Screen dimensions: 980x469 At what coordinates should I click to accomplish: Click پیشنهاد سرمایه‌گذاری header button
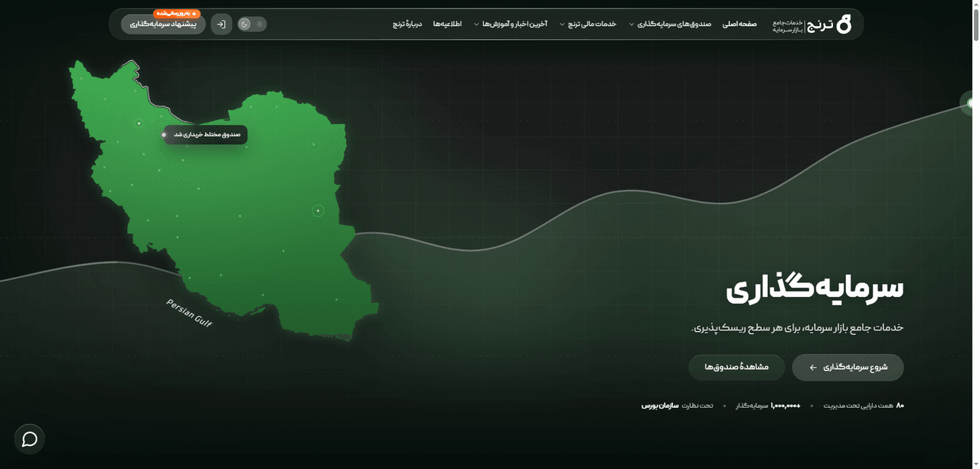pos(163,24)
